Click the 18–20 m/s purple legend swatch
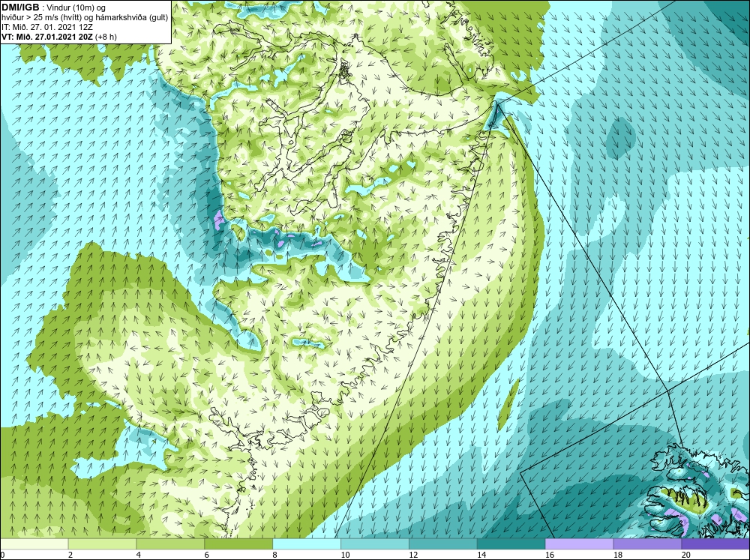Screen dimensions: 750x560 647,544
